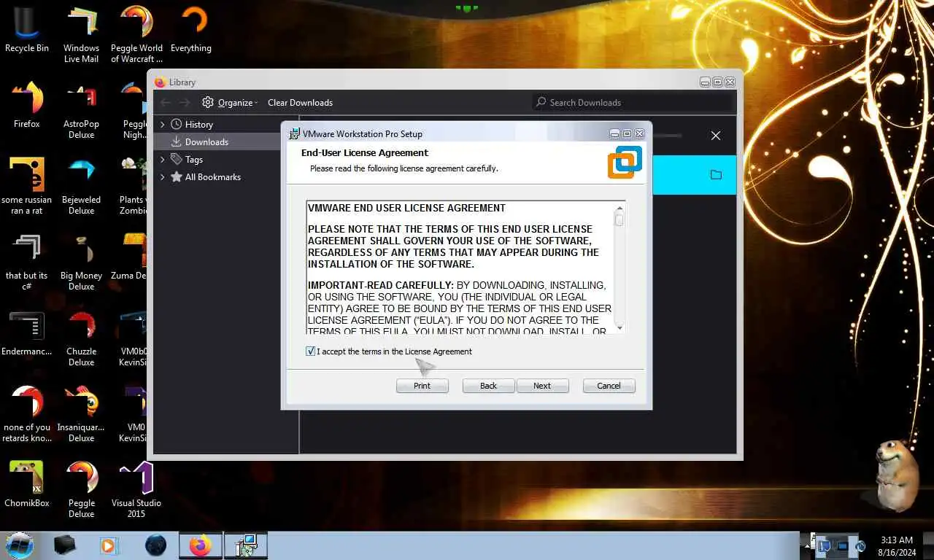Screen dimensions: 934x560
Task: Click the VMware logo in setup header
Action: (625, 162)
